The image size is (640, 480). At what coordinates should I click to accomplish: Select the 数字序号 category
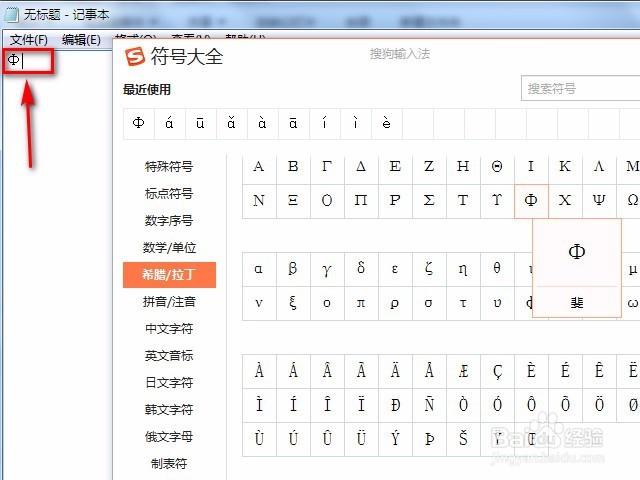169,220
